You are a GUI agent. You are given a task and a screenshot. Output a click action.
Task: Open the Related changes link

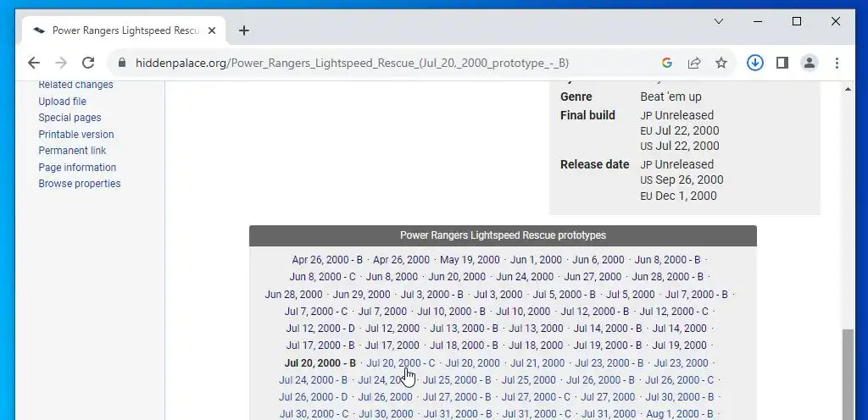[75, 85]
